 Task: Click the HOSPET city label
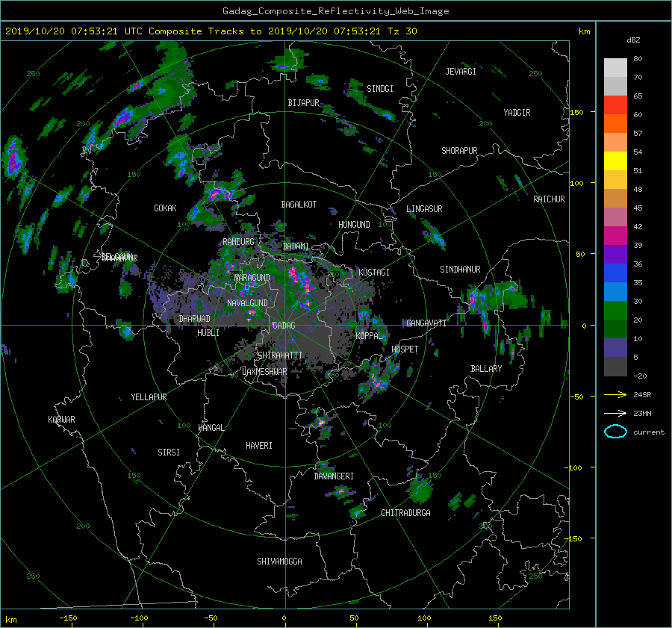405,349
